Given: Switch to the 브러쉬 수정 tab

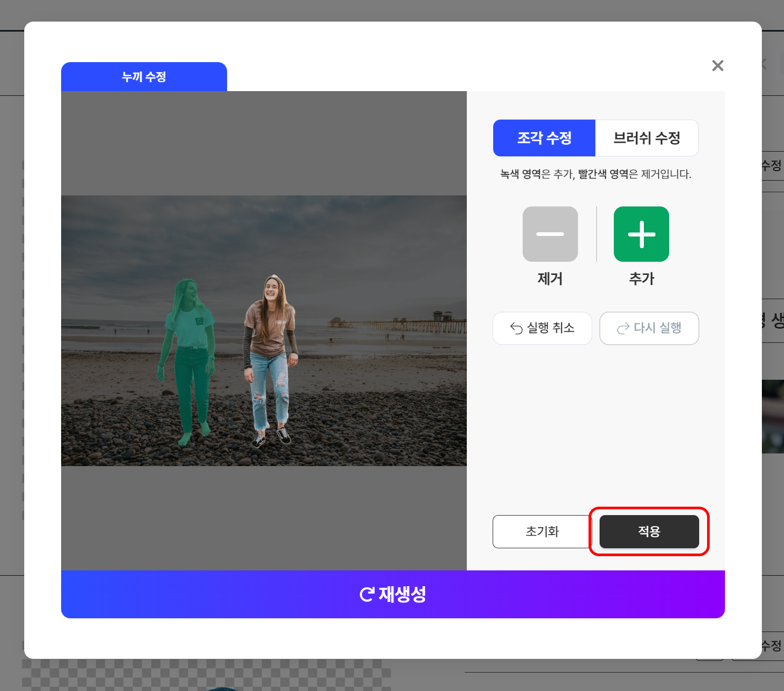Looking at the screenshot, I should point(647,138).
